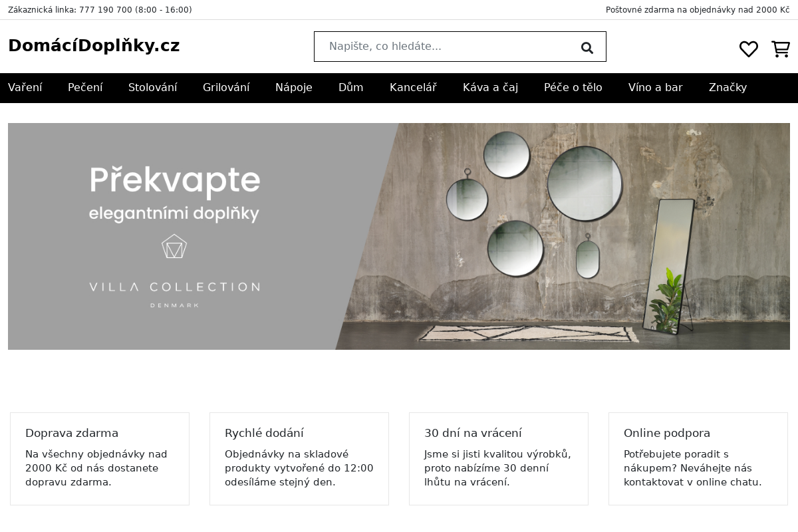Image resolution: width=798 pixels, height=532 pixels.
Task: Click the Villa Collection promo banner
Action: (x=399, y=236)
